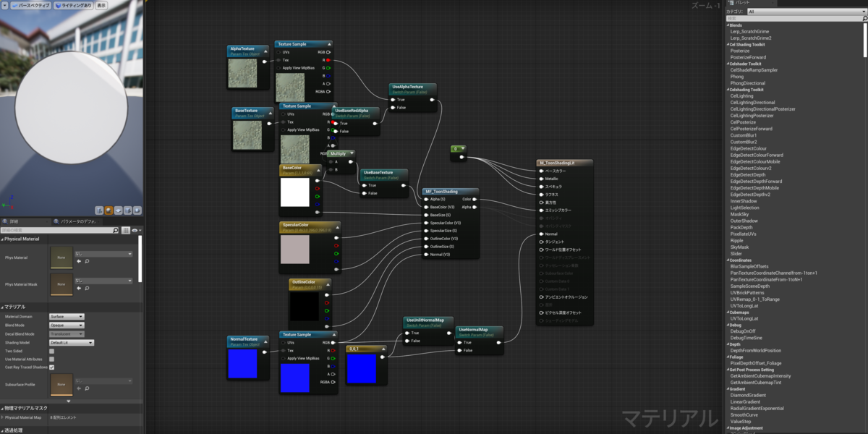Click the white BaseColor swatch on the node
868x434 pixels.
pyautogui.click(x=294, y=193)
